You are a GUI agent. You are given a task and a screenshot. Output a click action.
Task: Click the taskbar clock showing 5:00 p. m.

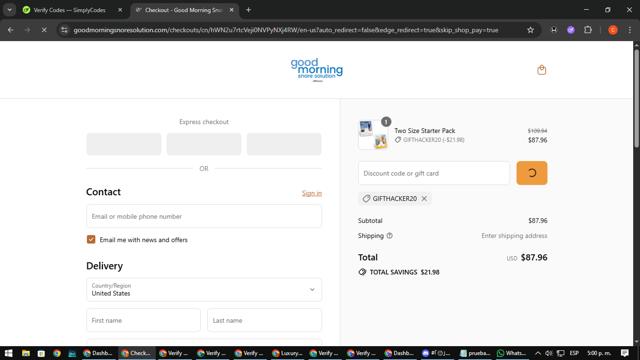599,353
